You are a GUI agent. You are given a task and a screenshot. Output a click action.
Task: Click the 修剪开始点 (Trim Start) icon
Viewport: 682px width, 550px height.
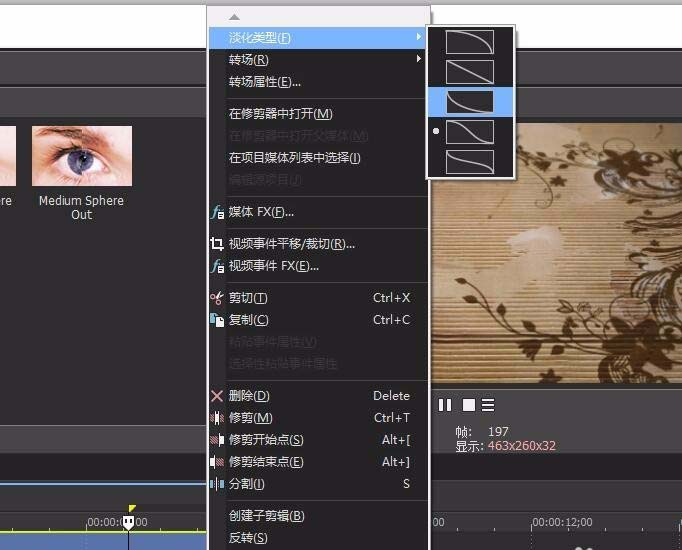click(217, 440)
